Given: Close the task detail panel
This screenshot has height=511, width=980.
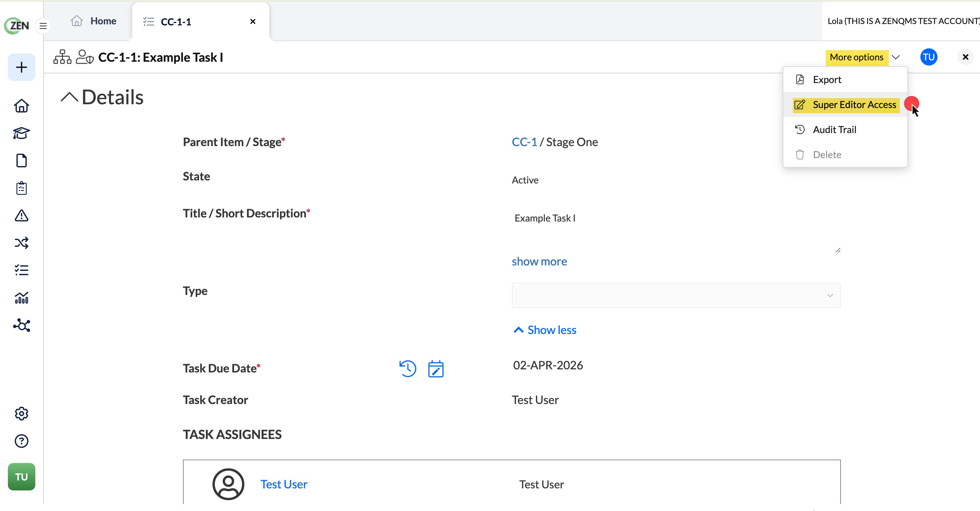Looking at the screenshot, I should tap(965, 57).
